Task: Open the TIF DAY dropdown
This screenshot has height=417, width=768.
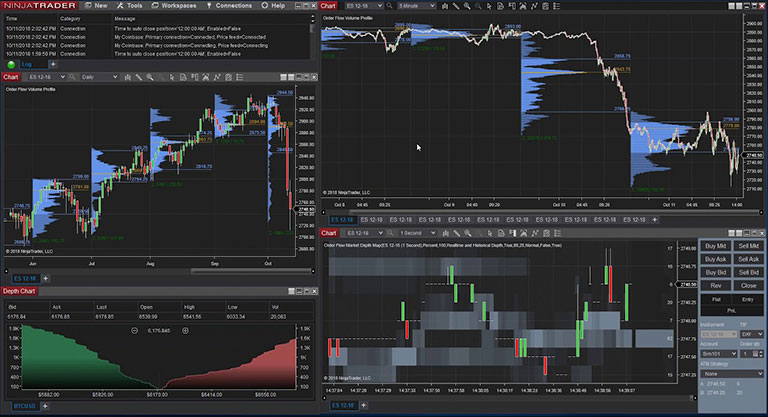Action: point(751,334)
